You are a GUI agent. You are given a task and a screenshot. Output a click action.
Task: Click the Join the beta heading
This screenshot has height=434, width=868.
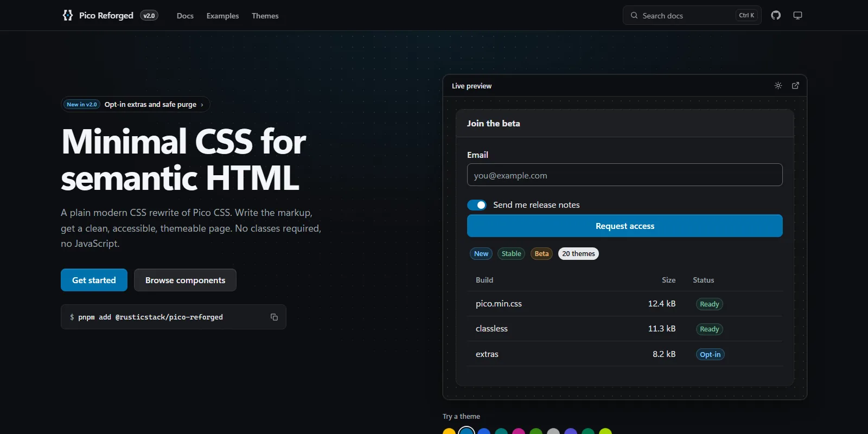pyautogui.click(x=493, y=123)
